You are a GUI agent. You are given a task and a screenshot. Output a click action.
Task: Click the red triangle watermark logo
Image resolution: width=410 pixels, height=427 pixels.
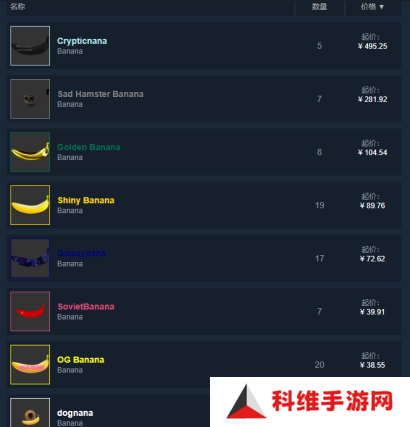pyautogui.click(x=246, y=402)
